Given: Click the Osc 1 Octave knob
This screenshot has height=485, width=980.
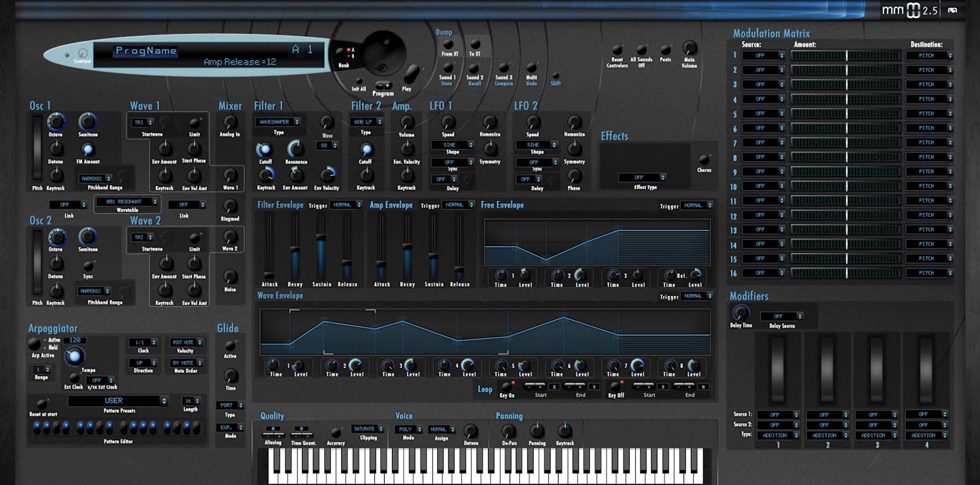Looking at the screenshot, I should (56, 122).
